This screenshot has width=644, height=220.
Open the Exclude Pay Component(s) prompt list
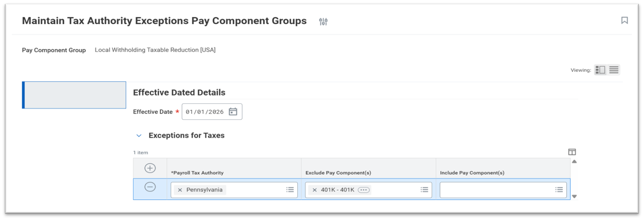(x=424, y=190)
